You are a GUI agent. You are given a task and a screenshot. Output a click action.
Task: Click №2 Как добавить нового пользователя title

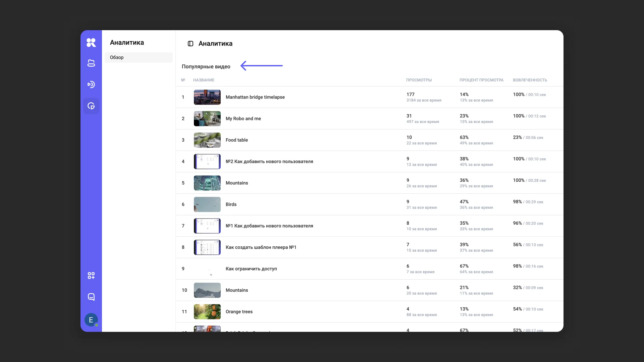tap(269, 162)
